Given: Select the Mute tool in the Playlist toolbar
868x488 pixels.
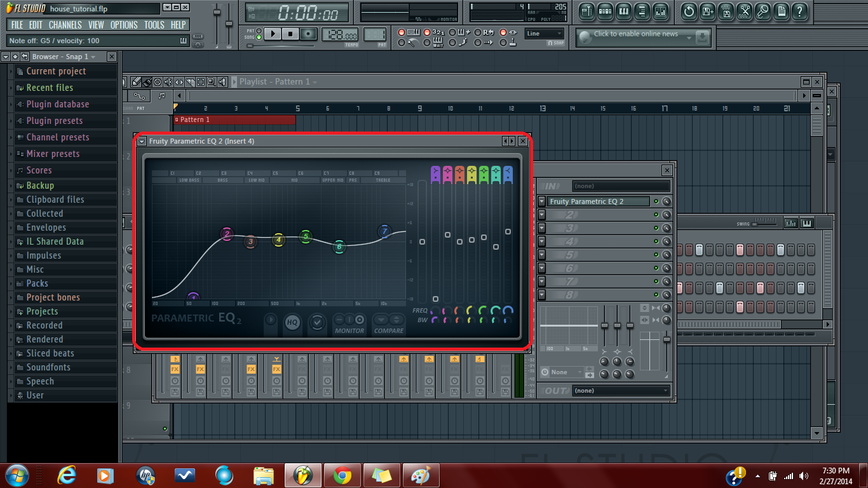Looking at the screenshot, I should pos(169,82).
